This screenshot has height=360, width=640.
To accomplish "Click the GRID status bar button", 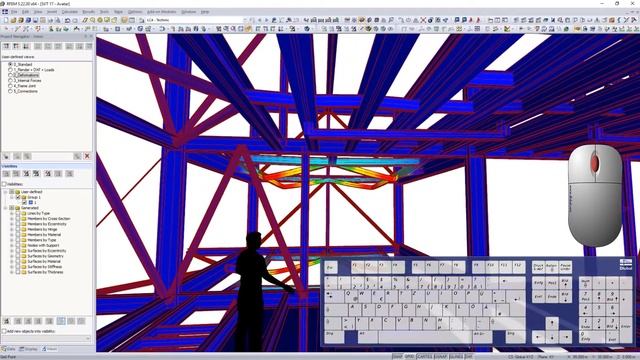I will pyautogui.click(x=409, y=357).
